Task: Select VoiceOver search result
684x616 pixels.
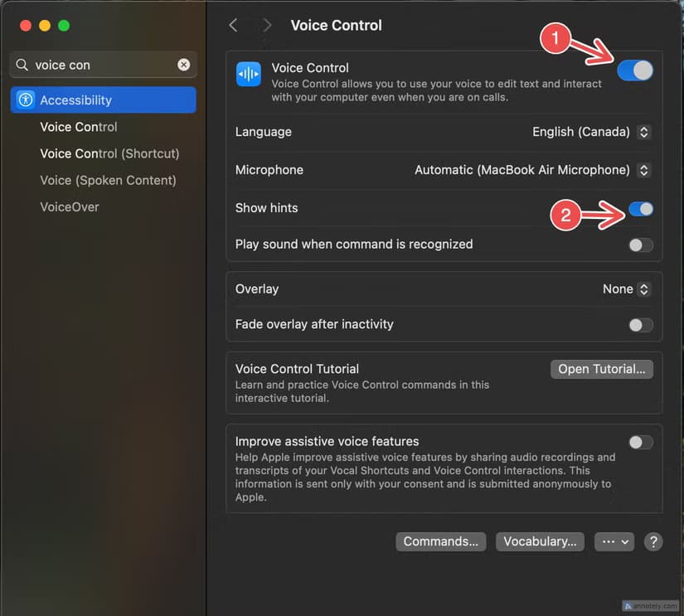Action: 70,206
